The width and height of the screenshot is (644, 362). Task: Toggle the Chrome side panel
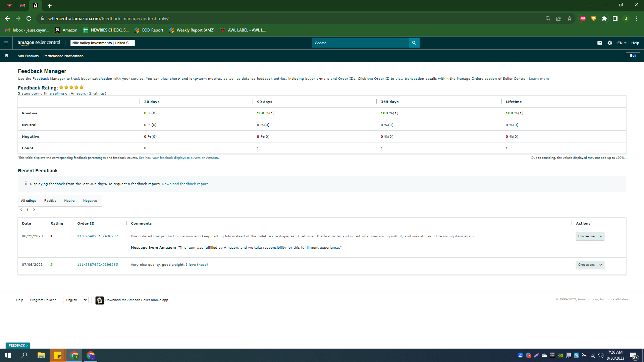tap(615, 18)
